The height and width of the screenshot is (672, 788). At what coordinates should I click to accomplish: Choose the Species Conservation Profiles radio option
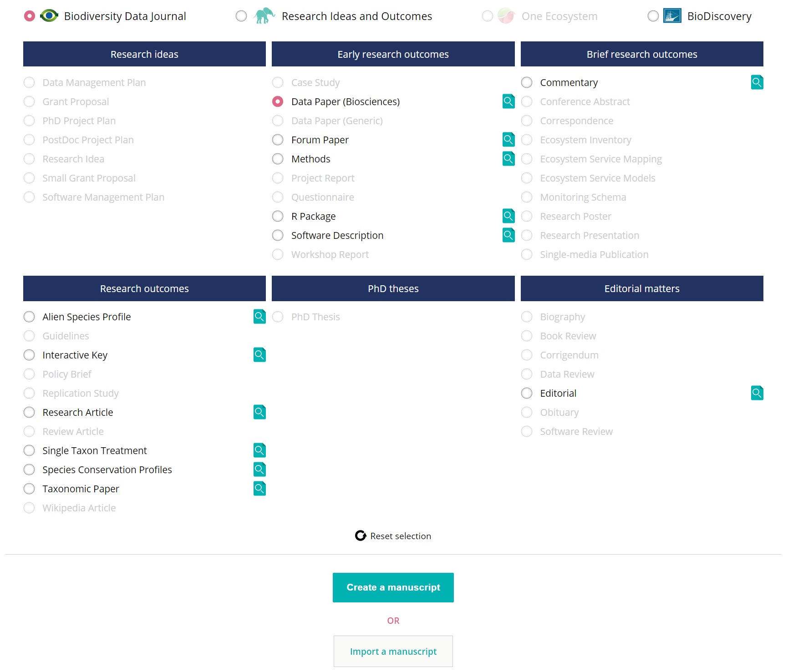29,470
